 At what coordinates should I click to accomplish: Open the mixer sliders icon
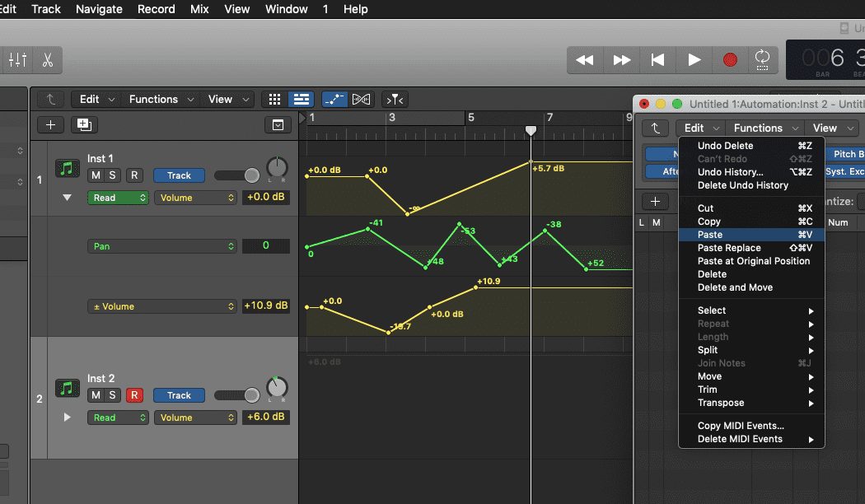[17, 60]
